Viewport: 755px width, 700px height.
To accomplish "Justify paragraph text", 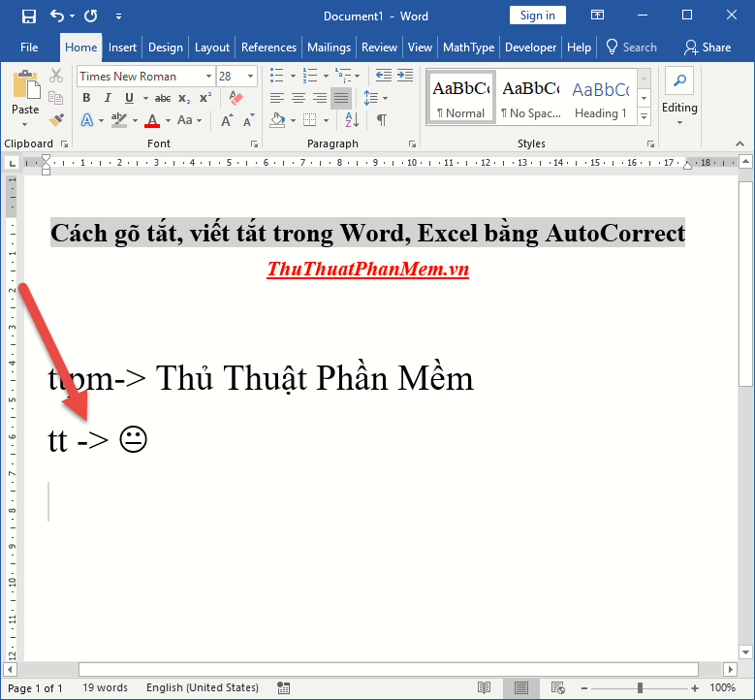I will (x=341, y=98).
